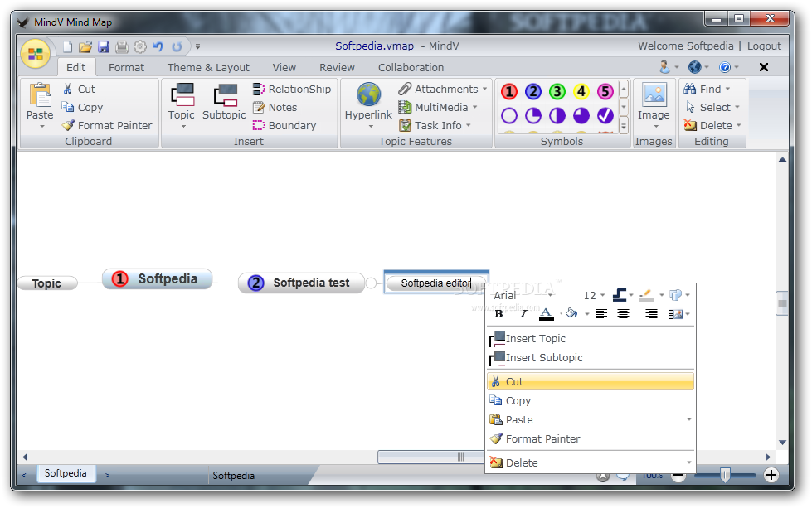Viewport: 812px width, 508px height.
Task: Go to the View tab
Action: 284,68
